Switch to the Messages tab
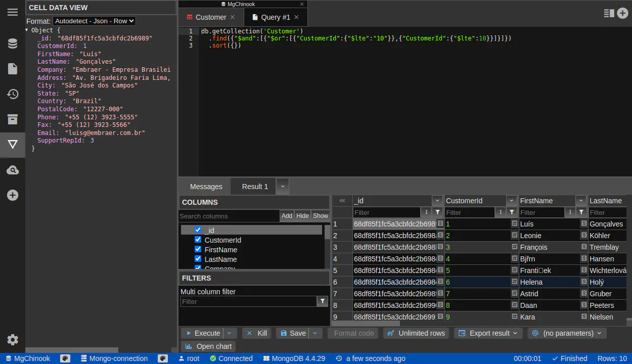 (206, 187)
